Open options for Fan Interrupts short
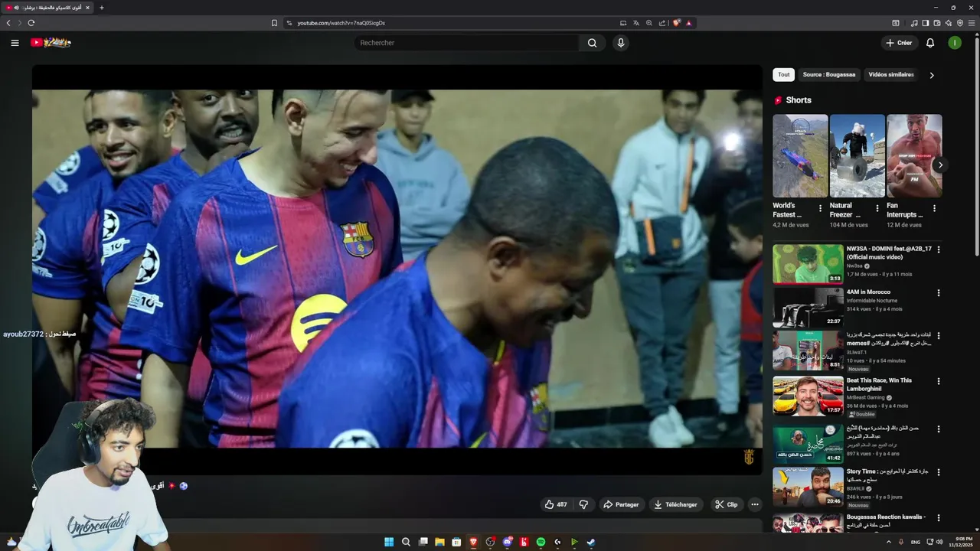This screenshot has height=551, width=980. (x=934, y=208)
